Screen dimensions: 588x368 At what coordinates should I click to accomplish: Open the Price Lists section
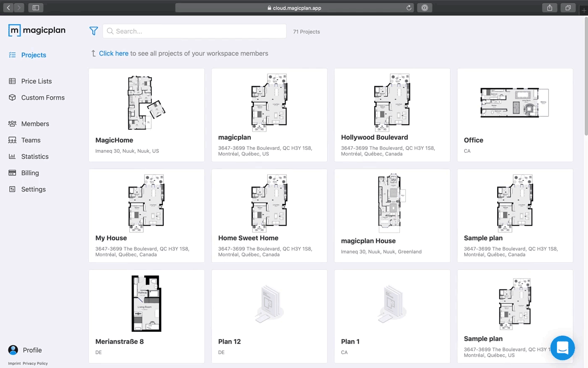(37, 81)
